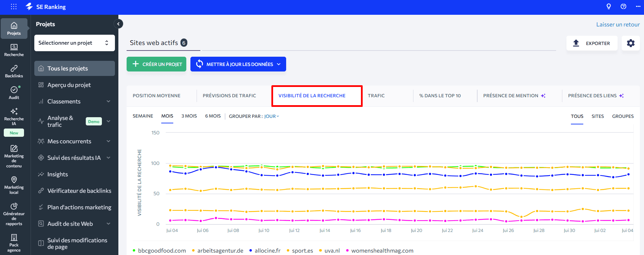Expand the Mes concurrents chevron
Image resolution: width=644 pixels, height=255 pixels.
[x=108, y=141]
